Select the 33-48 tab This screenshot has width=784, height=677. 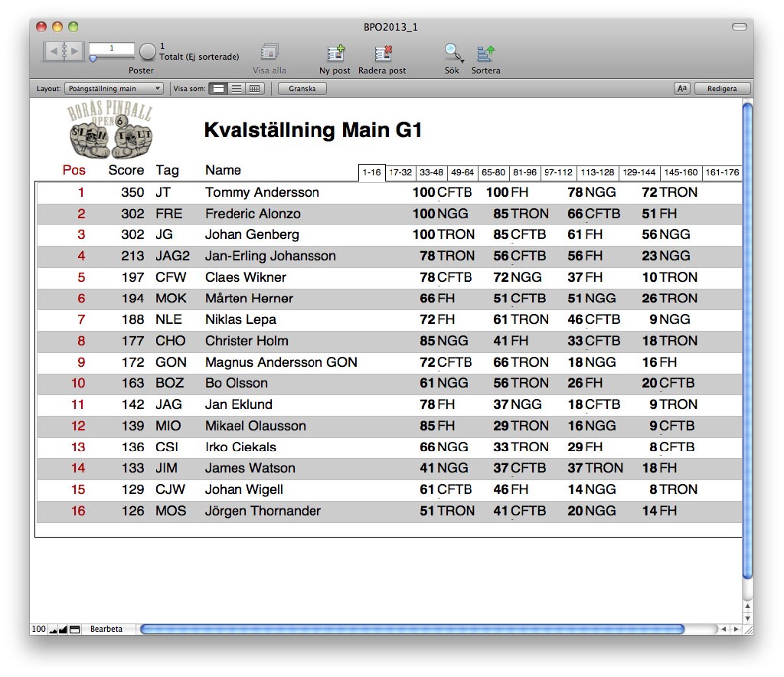tap(432, 172)
